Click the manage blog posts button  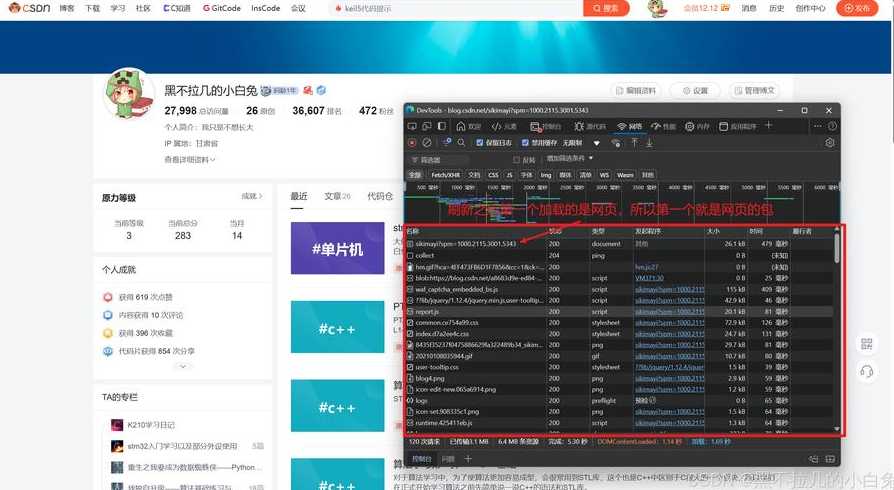754,90
